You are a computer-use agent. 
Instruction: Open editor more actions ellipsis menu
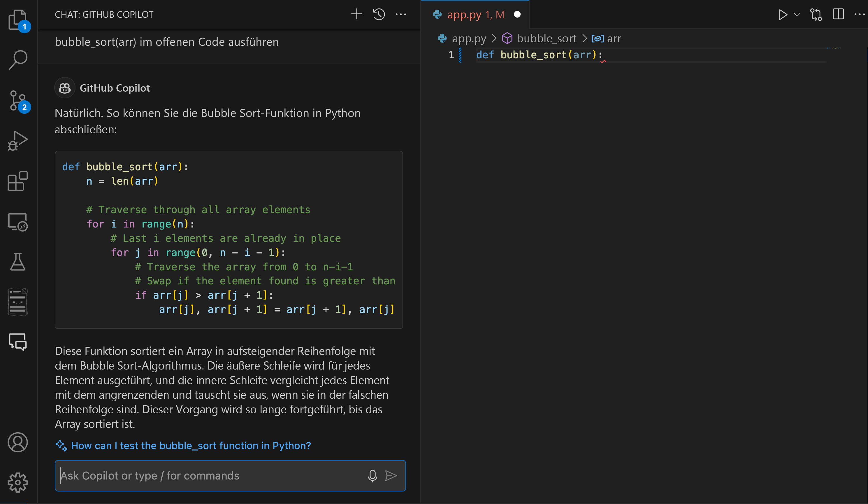(x=860, y=15)
